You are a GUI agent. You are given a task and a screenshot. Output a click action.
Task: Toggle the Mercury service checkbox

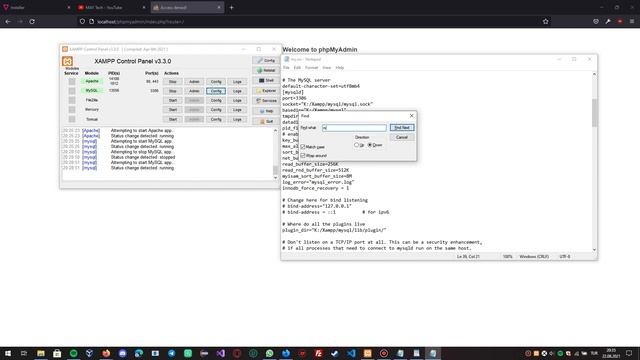pyautogui.click(x=72, y=109)
